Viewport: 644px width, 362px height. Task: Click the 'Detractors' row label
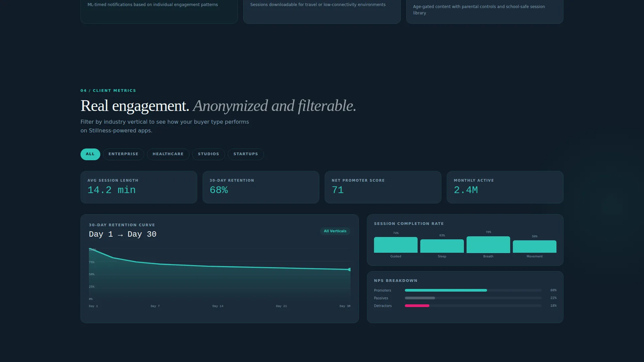[383, 306]
